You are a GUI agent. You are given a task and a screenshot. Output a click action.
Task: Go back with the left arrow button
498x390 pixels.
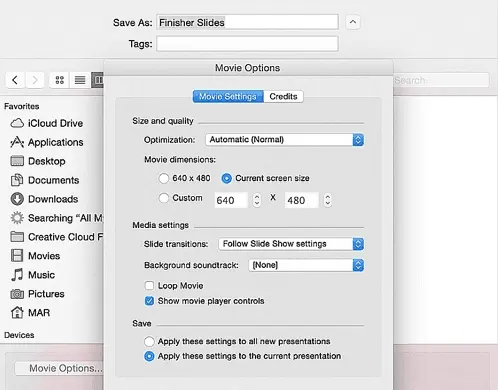pos(15,80)
